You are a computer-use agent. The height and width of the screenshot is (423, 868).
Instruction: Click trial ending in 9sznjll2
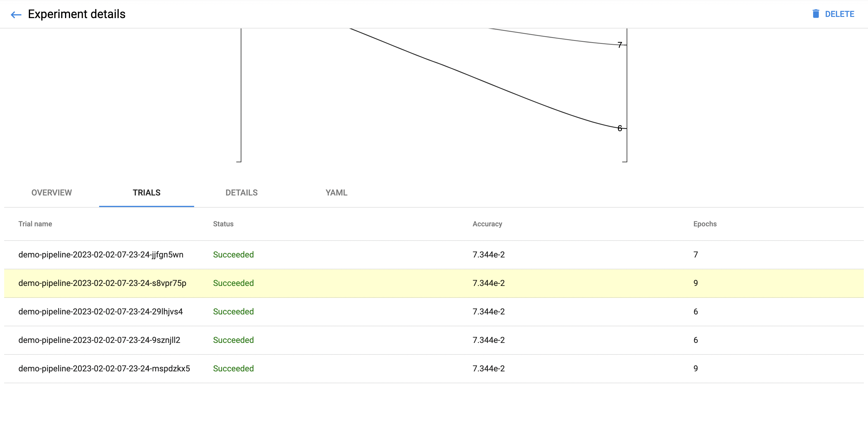99,340
